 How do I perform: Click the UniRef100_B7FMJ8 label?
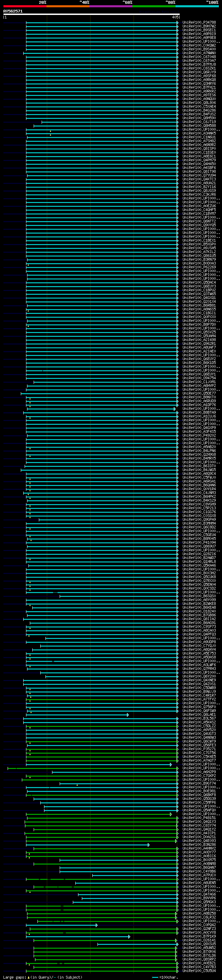click(199, 64)
